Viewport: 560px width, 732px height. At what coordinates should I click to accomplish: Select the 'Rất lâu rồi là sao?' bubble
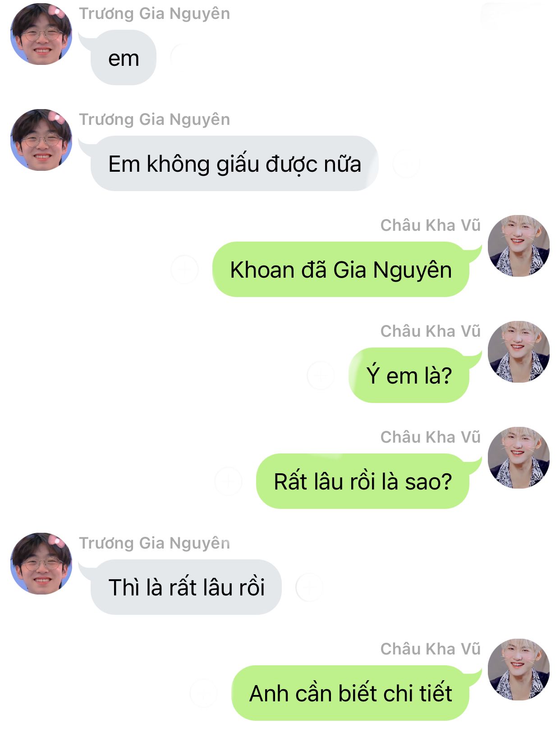pos(363,481)
